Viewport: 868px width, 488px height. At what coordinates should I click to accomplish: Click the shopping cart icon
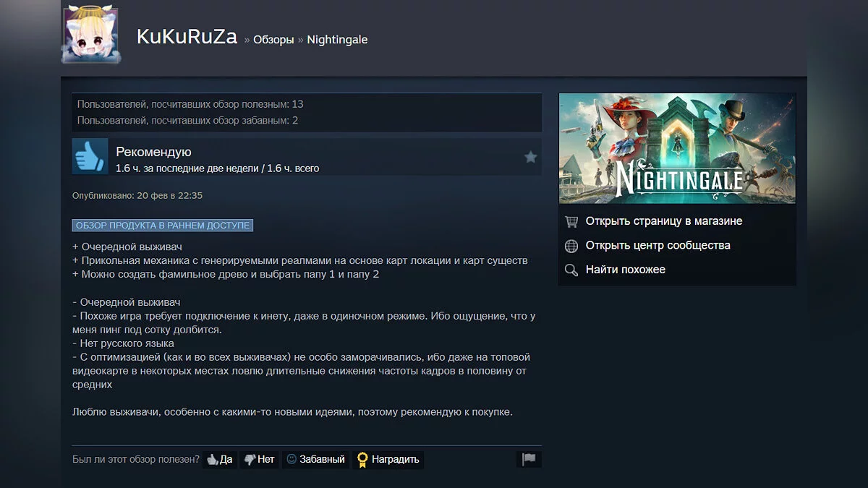click(571, 221)
